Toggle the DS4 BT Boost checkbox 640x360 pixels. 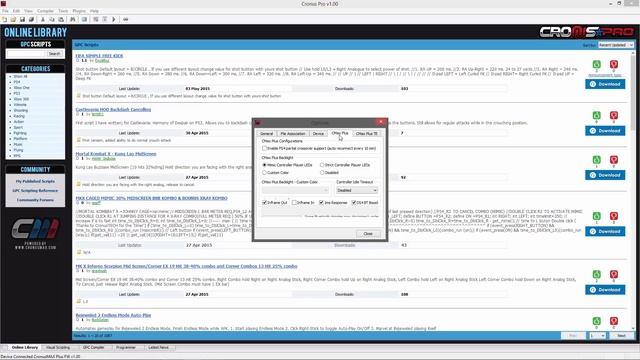353,202
